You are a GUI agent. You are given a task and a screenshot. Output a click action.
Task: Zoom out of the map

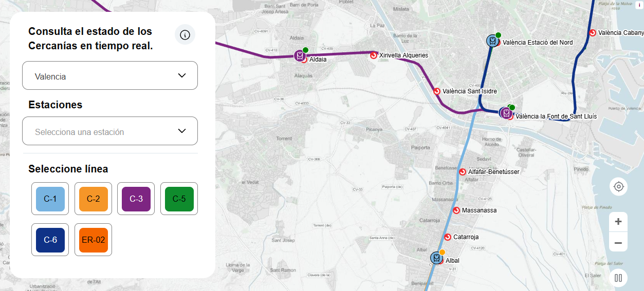(x=618, y=243)
